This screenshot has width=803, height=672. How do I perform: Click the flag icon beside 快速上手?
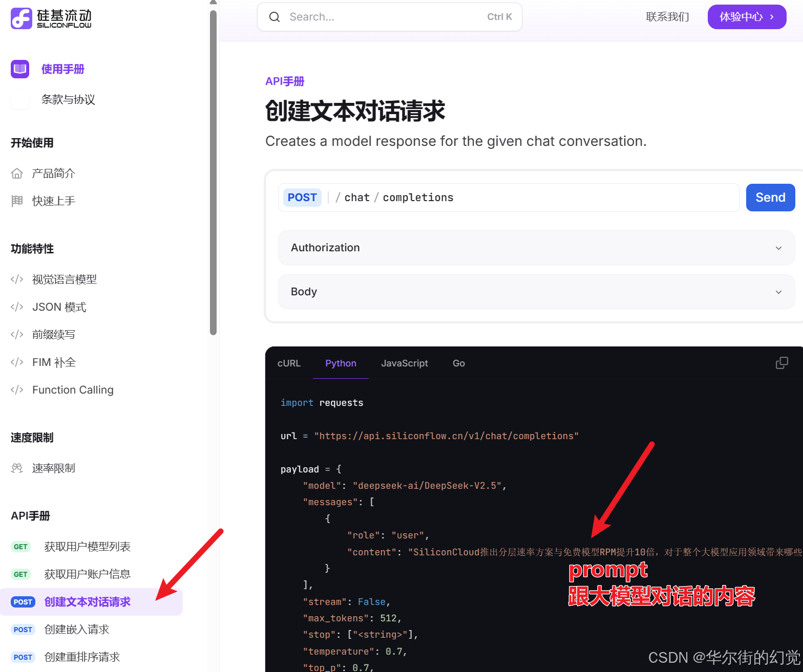point(17,201)
